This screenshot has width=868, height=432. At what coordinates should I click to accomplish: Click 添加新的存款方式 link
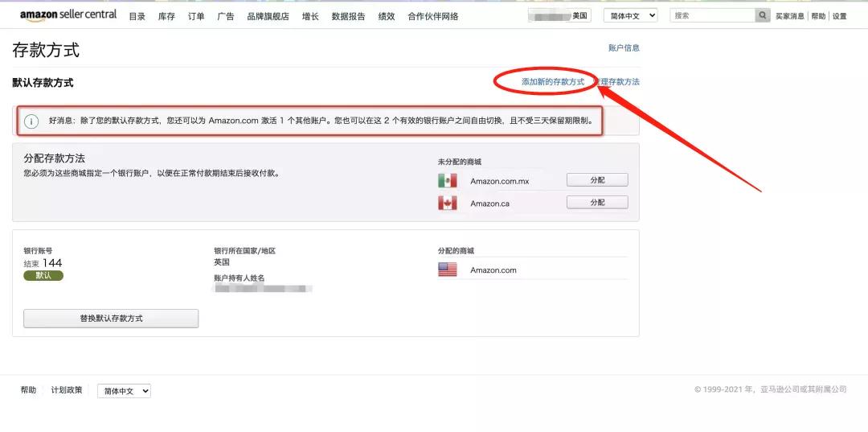click(x=552, y=81)
